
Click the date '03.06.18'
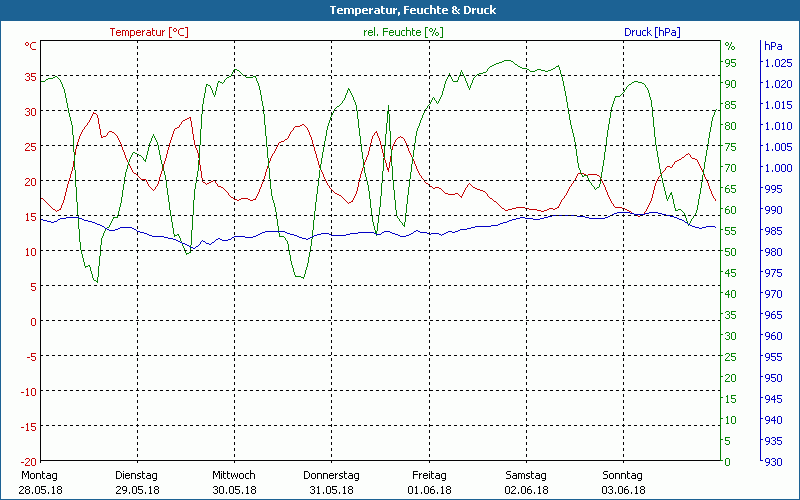coord(623,490)
